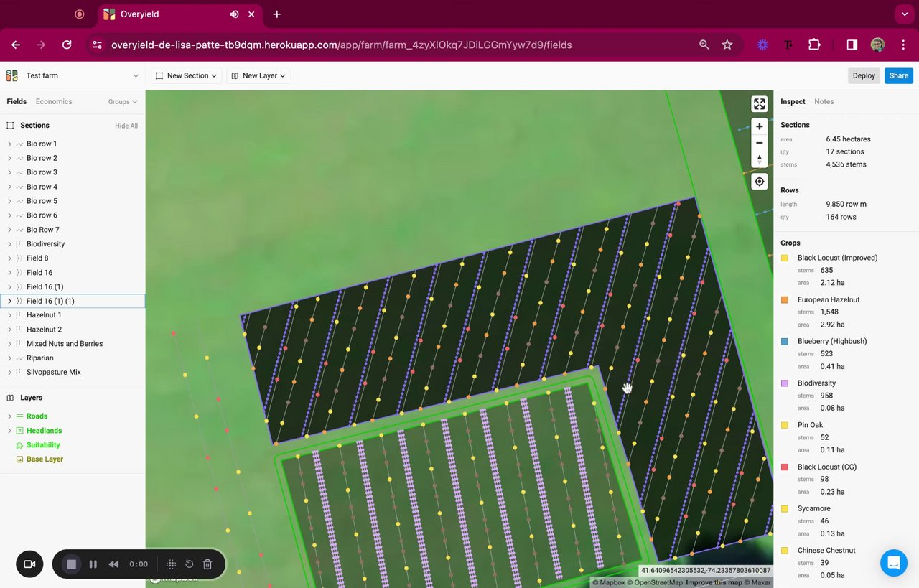This screenshot has height=588, width=919.
Task: Open the Intercom chat bubble
Action: tap(894, 563)
